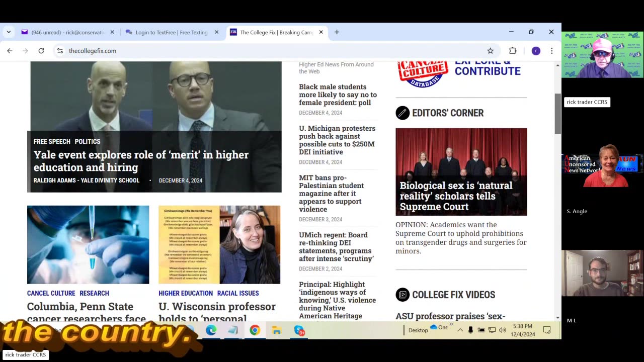This screenshot has width=644, height=362.
Task: Click the Editors' Corner pencil icon
Action: tap(403, 113)
